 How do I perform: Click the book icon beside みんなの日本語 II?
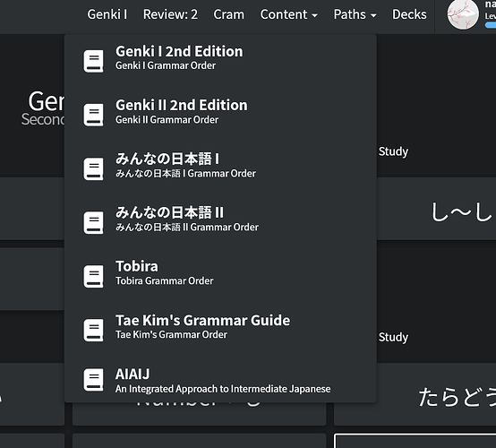[x=93, y=222]
